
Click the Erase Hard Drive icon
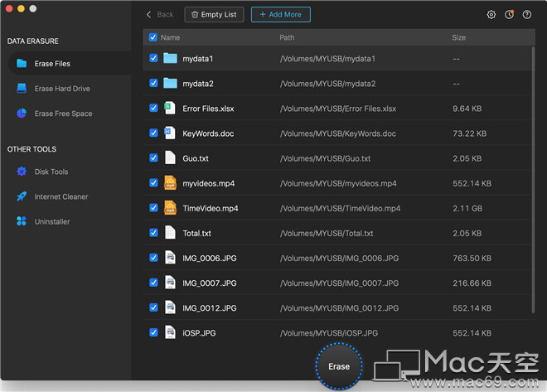click(x=22, y=88)
